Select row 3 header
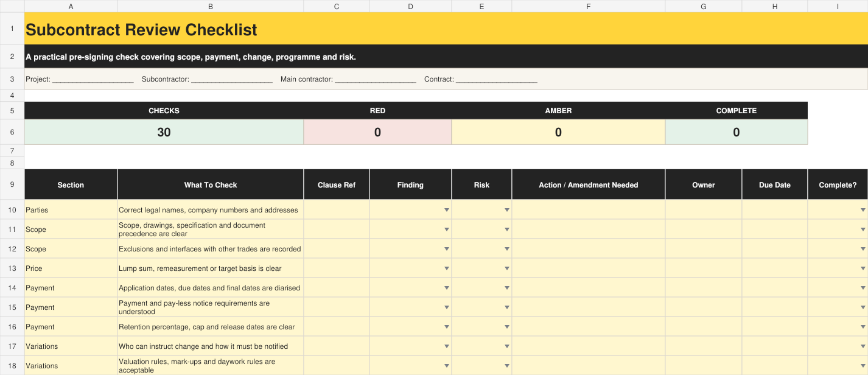 (x=12, y=79)
